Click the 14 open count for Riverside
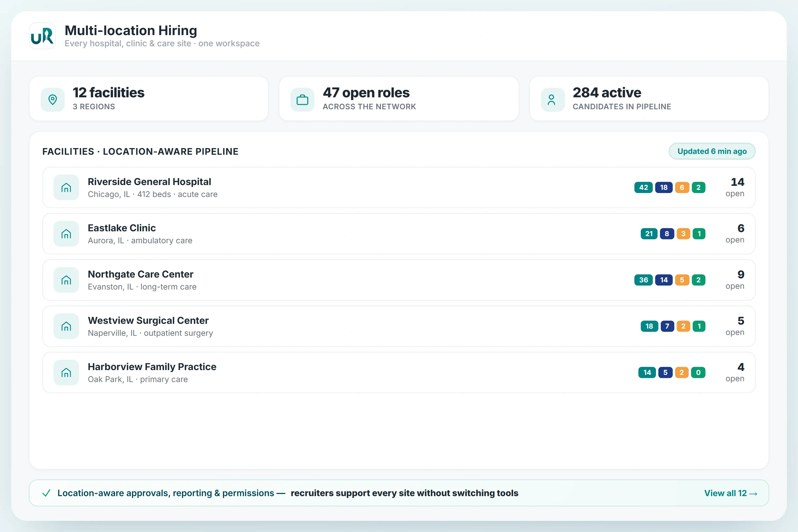This screenshot has height=532, width=798. tap(735, 187)
